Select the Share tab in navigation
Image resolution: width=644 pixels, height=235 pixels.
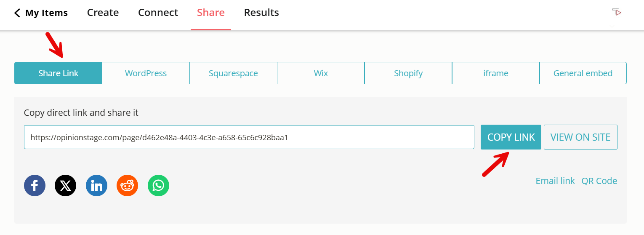210,13
